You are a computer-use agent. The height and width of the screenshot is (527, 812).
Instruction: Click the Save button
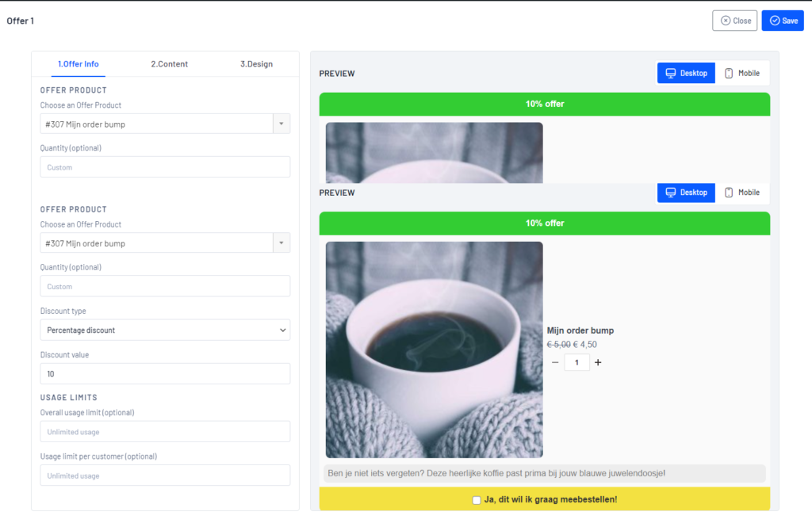tap(783, 21)
